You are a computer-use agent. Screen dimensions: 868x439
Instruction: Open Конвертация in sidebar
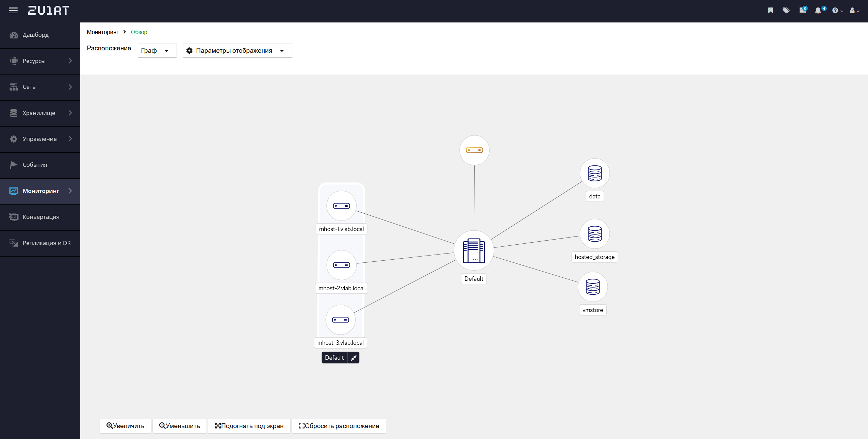click(x=40, y=217)
